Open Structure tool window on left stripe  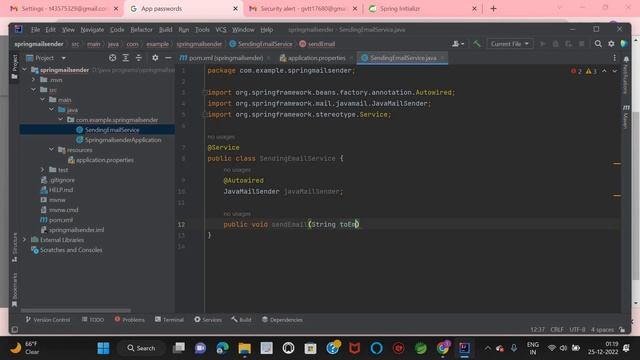[x=15, y=247]
